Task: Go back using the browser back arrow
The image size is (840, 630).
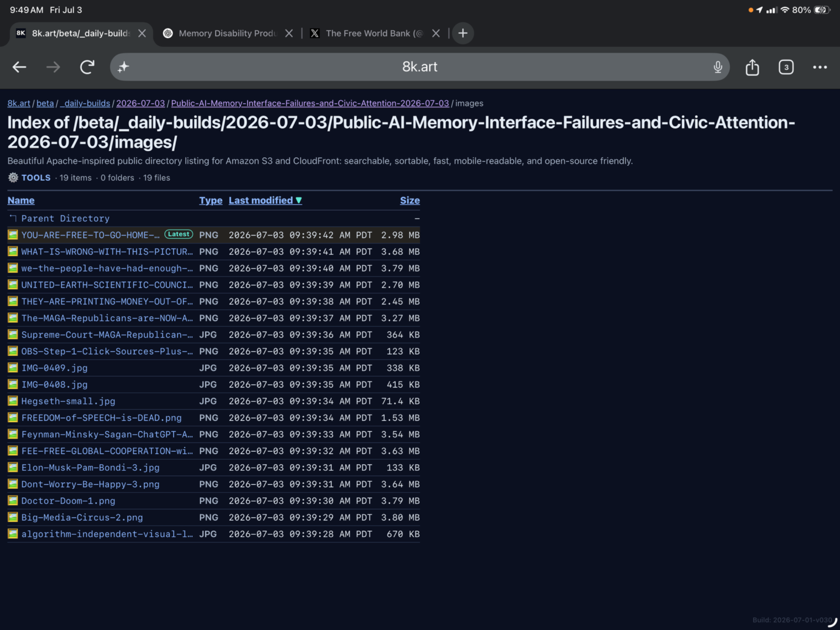Action: point(19,67)
